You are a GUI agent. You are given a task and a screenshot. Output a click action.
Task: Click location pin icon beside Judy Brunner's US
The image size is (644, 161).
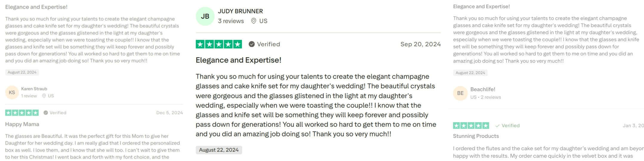pyautogui.click(x=254, y=21)
